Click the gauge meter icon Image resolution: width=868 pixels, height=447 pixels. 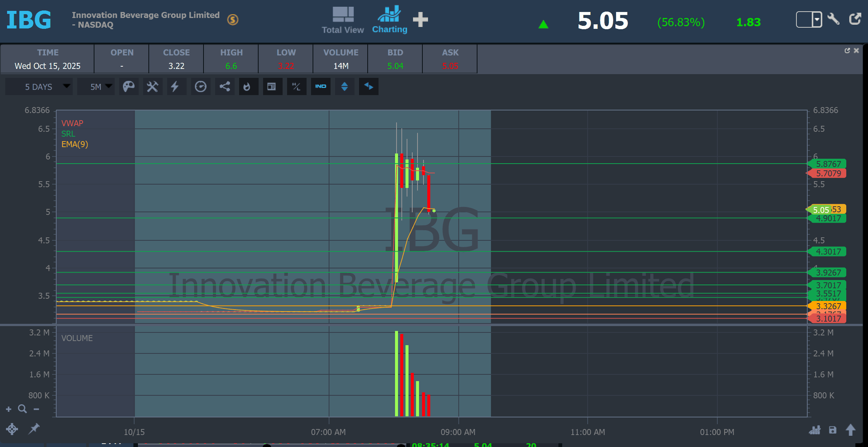[x=201, y=87]
